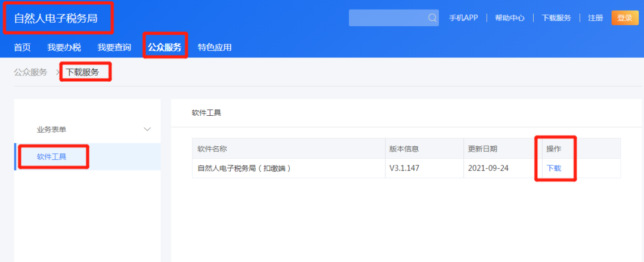644x262 pixels.
Task: Click the 公众服务 breadcrumb link
Action: (x=30, y=72)
